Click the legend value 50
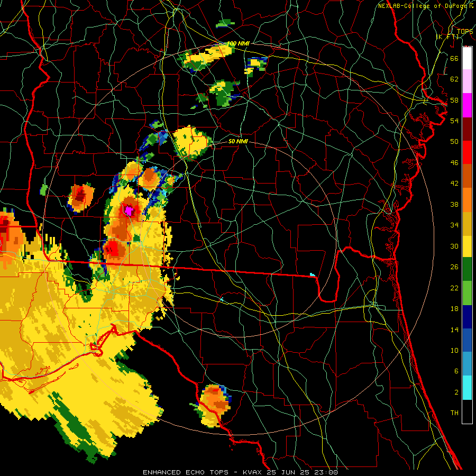The height and width of the screenshot is (476, 476). 454,141
